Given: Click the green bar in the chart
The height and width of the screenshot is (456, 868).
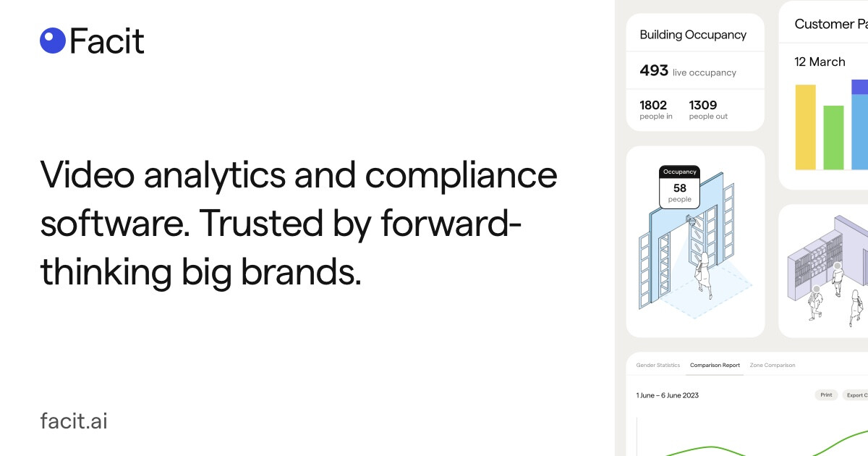Looking at the screenshot, I should [x=833, y=138].
